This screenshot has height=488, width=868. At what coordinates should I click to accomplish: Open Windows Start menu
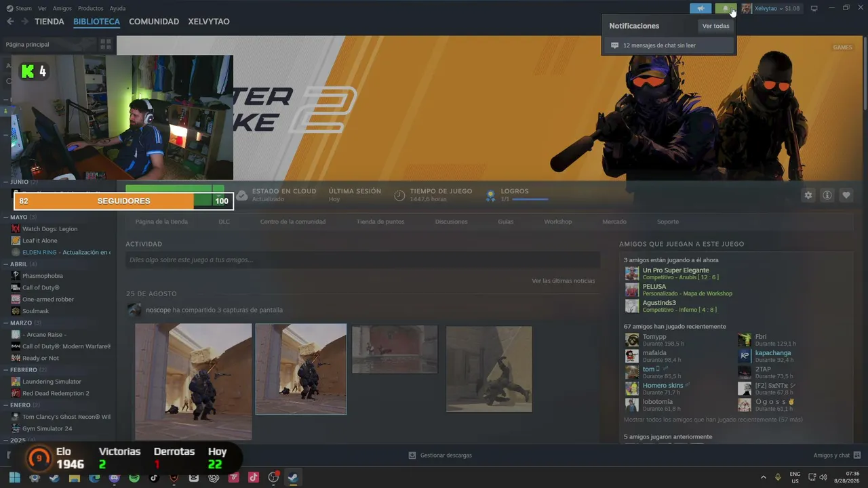point(14,477)
